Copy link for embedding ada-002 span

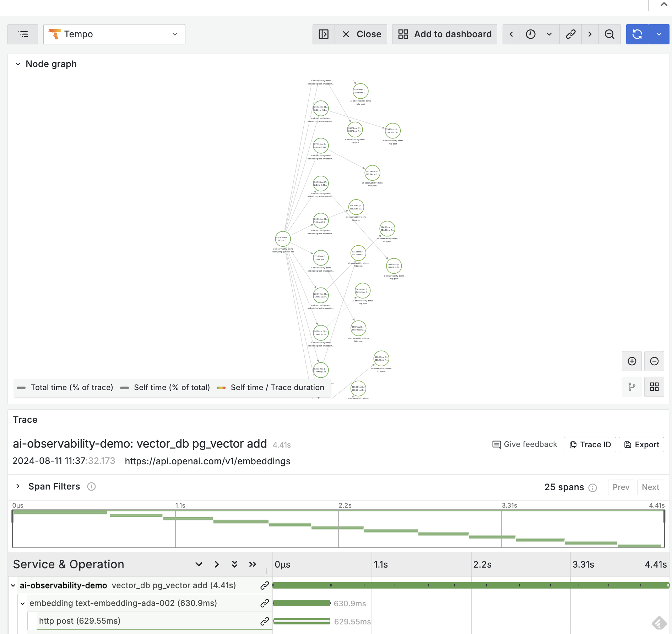pyautogui.click(x=265, y=603)
